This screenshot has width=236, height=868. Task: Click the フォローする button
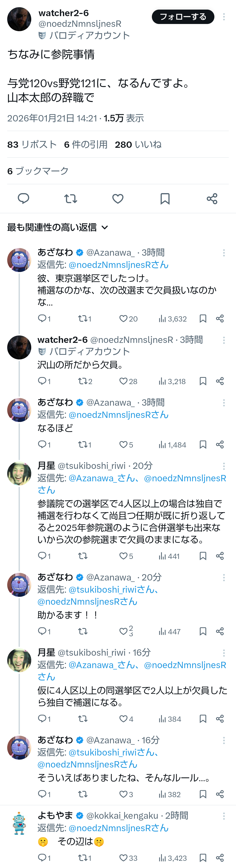tap(183, 17)
